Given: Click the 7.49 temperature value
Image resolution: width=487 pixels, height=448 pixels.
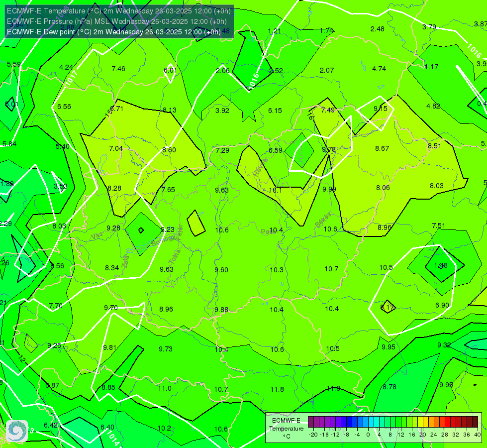Looking at the screenshot, I should pos(328,110).
